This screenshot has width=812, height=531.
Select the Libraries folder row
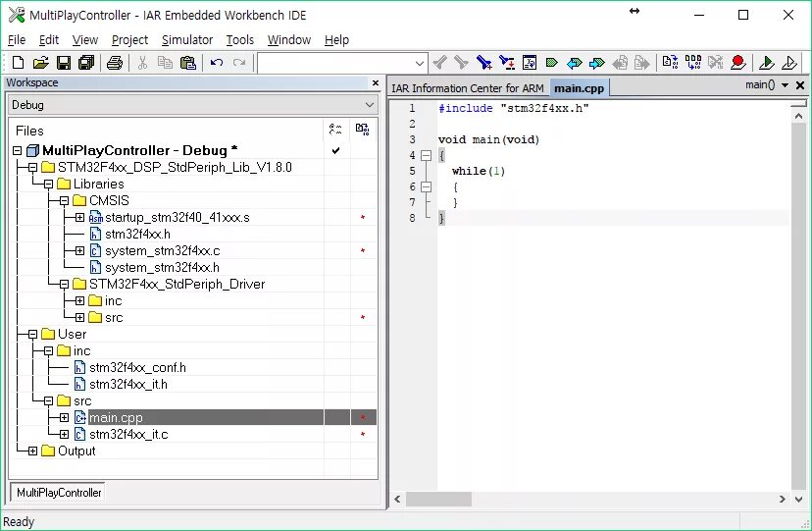click(98, 184)
